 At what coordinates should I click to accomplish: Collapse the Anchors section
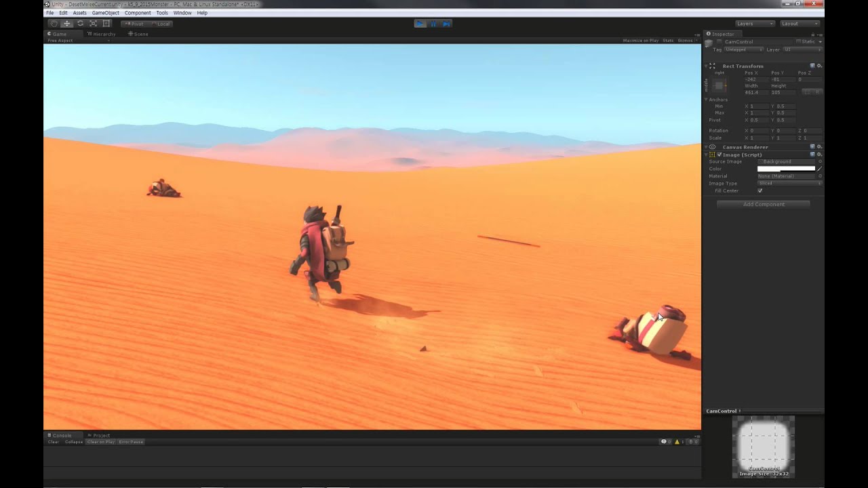click(x=706, y=100)
